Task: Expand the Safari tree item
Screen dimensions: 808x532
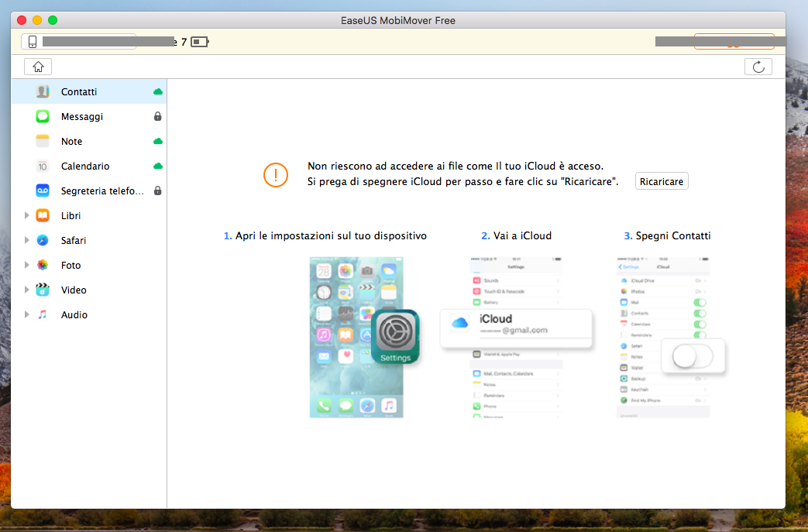Action: [x=27, y=241]
